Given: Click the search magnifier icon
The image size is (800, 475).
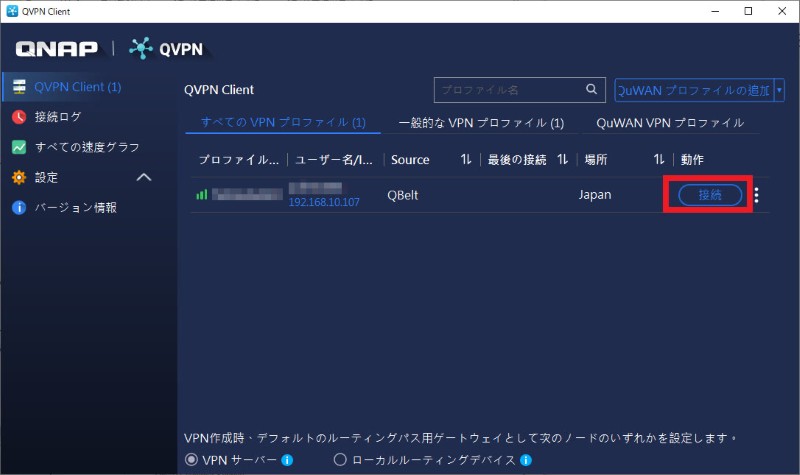Looking at the screenshot, I should (x=592, y=89).
